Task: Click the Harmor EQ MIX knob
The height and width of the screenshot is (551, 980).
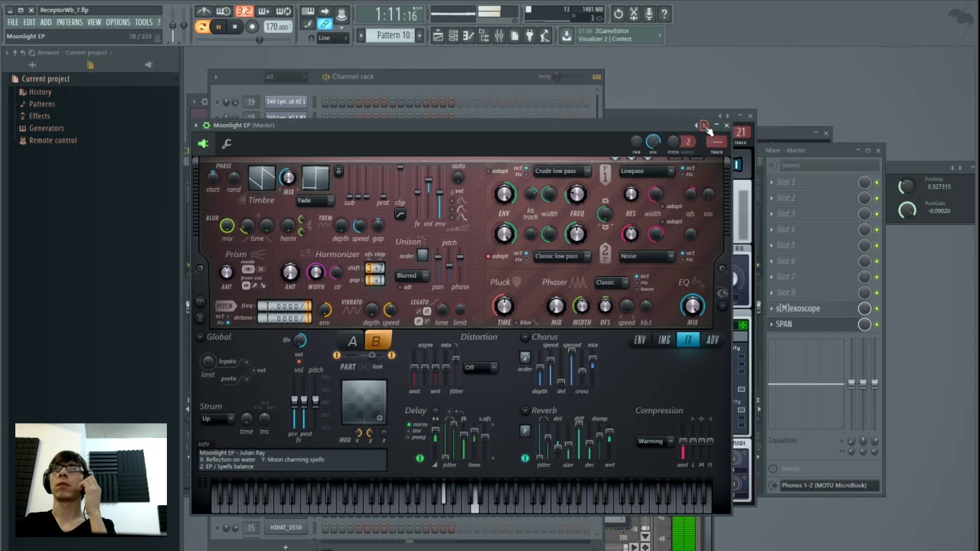Action: point(692,306)
